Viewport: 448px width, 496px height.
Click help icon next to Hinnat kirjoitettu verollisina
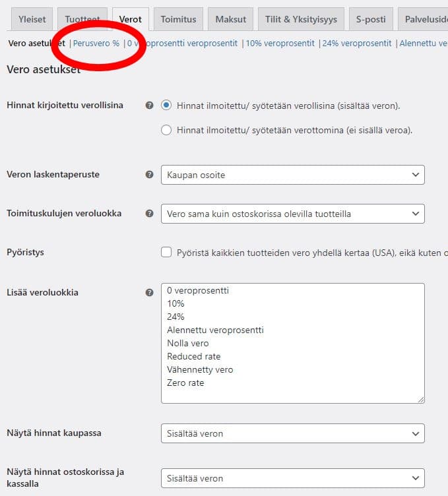(x=150, y=106)
